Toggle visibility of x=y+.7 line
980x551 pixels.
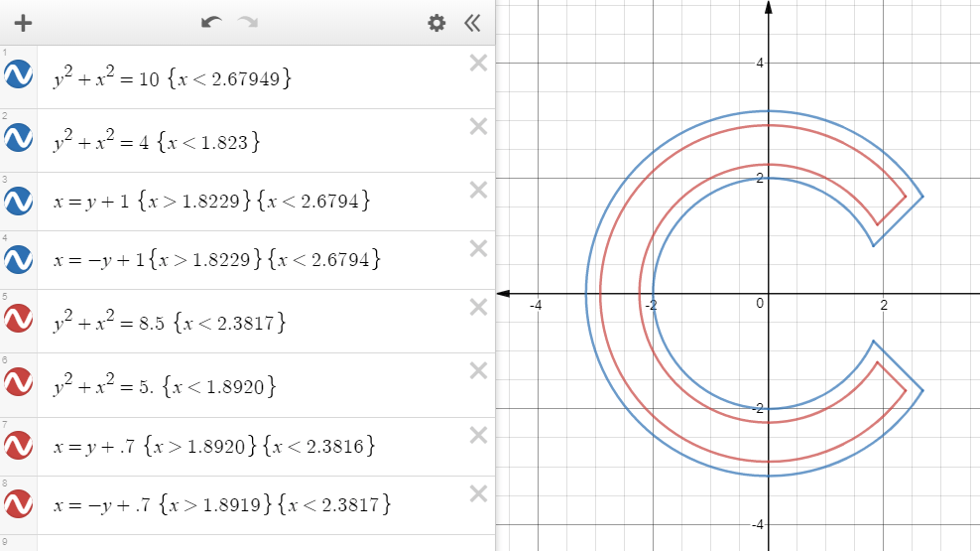(18, 446)
